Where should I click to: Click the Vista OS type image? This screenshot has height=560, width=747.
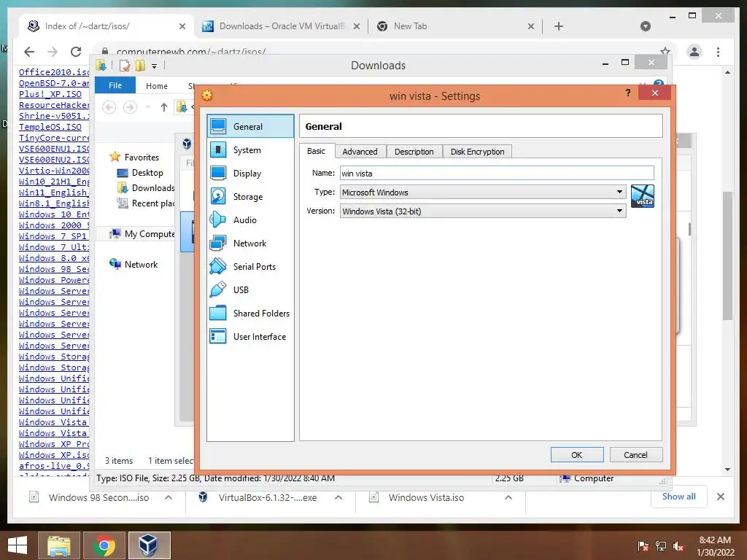click(642, 196)
